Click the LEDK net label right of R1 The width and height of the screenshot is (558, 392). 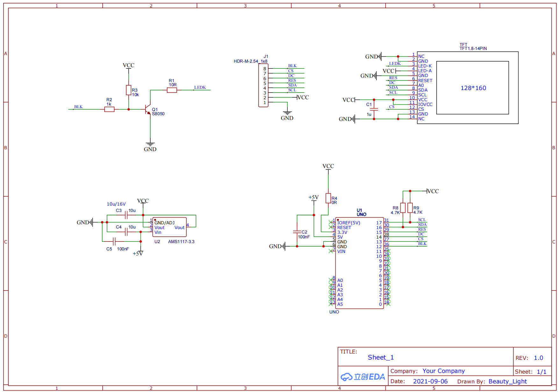click(x=200, y=87)
